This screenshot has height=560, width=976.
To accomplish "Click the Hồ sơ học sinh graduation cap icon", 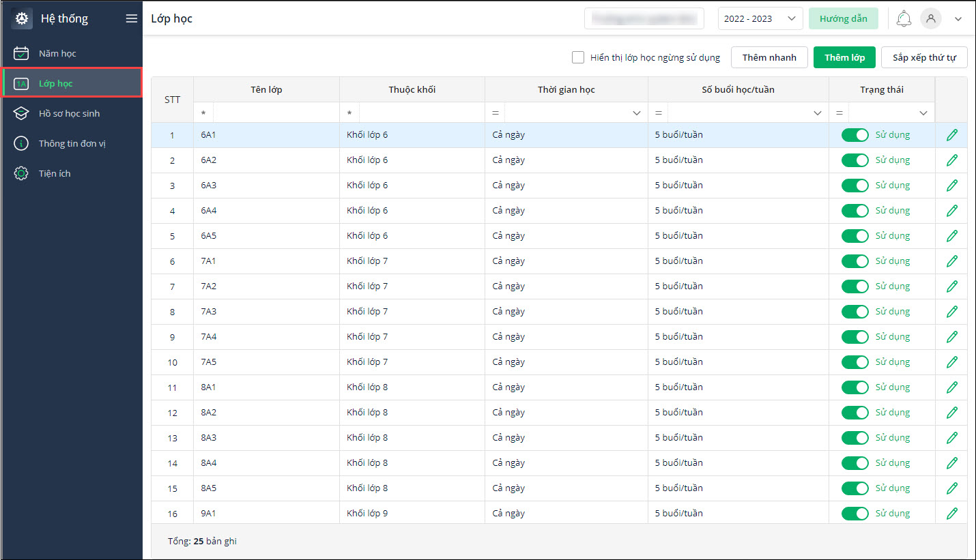I will pyautogui.click(x=21, y=113).
